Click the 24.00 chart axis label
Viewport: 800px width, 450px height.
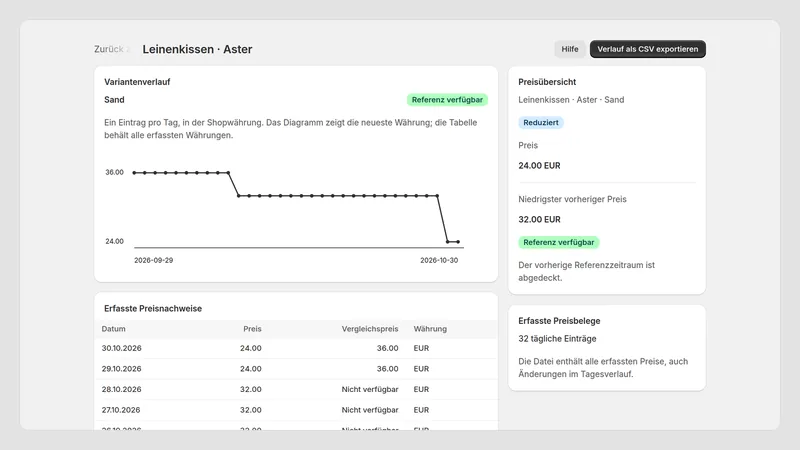pyautogui.click(x=114, y=241)
